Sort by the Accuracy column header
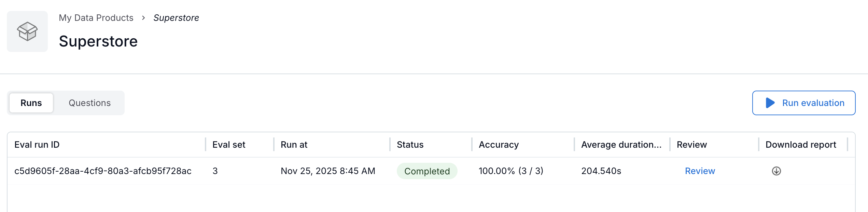 pos(499,145)
